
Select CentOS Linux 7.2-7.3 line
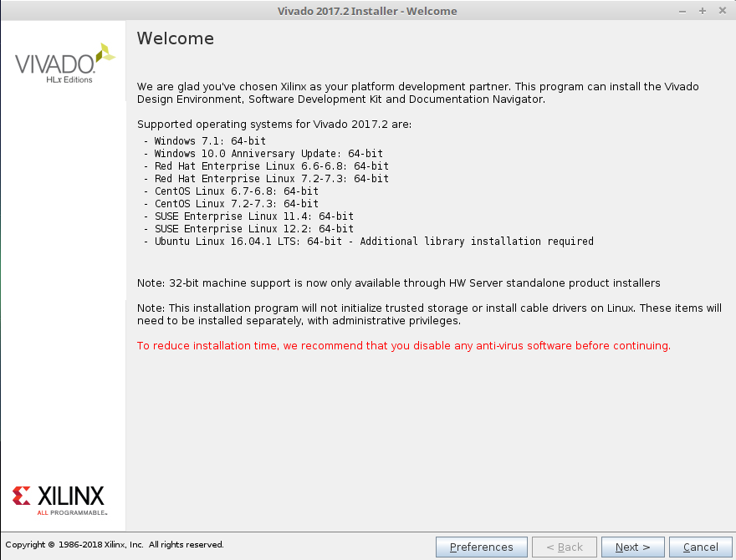click(x=231, y=204)
